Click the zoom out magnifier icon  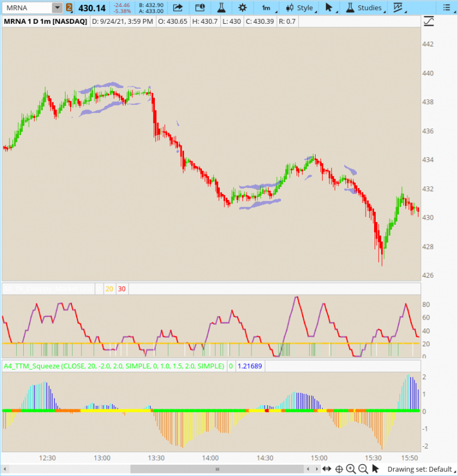(x=363, y=469)
